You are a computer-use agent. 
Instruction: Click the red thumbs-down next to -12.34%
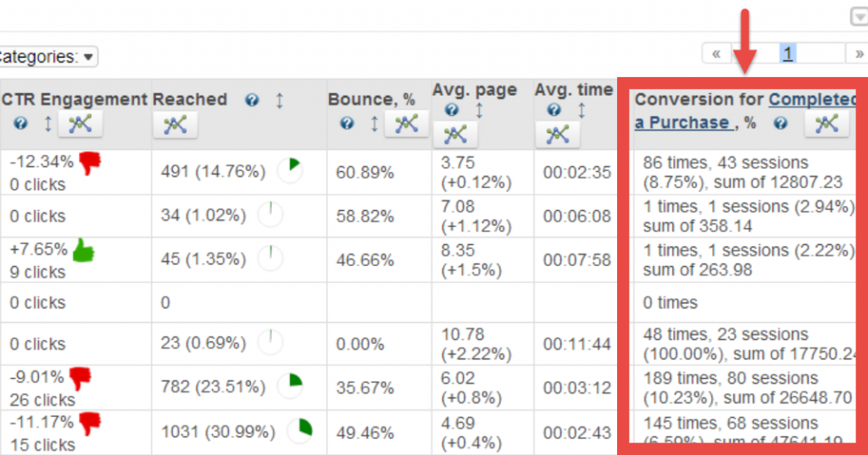click(x=91, y=163)
